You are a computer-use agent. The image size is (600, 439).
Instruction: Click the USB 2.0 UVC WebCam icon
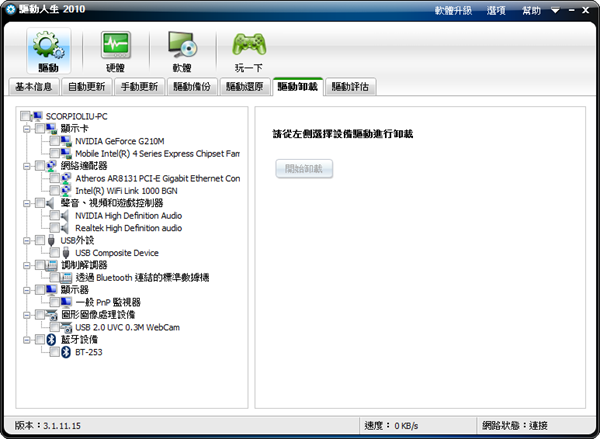pyautogui.click(x=66, y=327)
